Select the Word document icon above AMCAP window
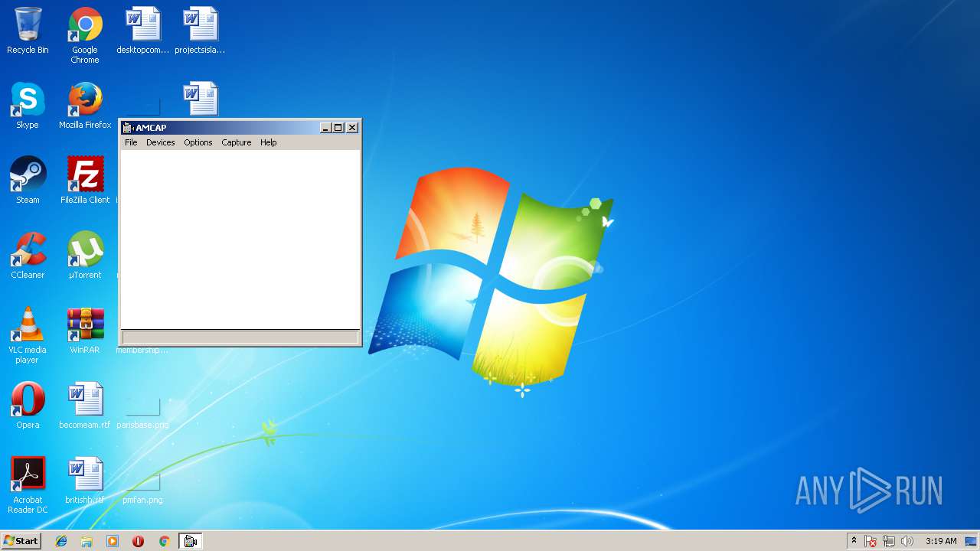980x551 pixels. coord(201,99)
